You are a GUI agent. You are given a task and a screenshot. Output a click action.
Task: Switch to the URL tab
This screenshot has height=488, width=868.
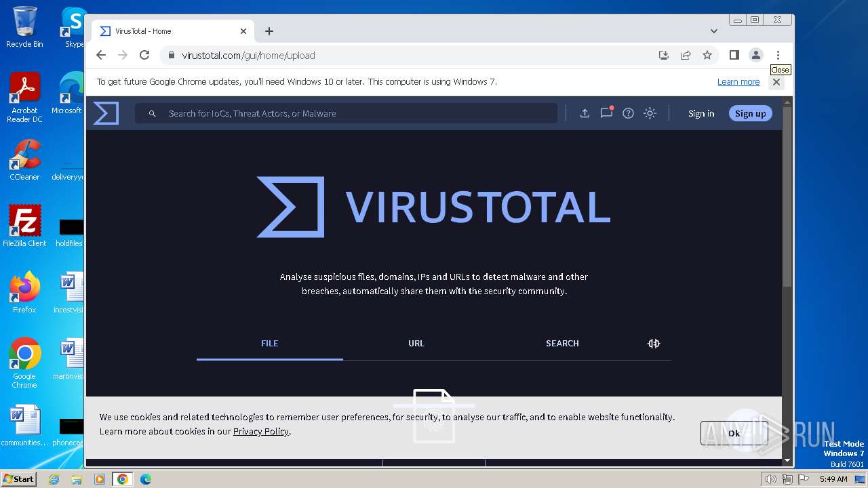click(x=416, y=344)
